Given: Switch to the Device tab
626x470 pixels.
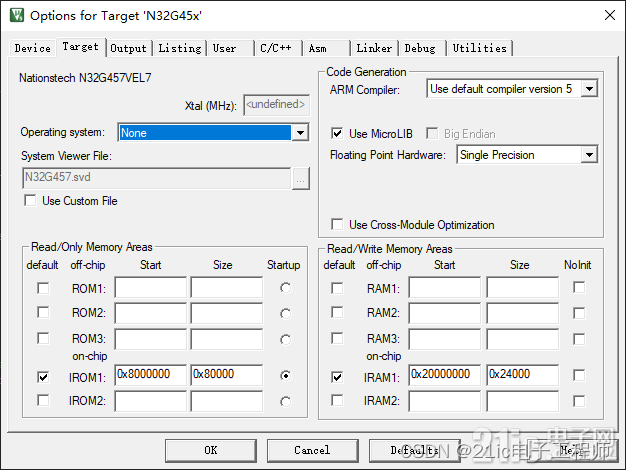Looking at the screenshot, I should (x=32, y=48).
